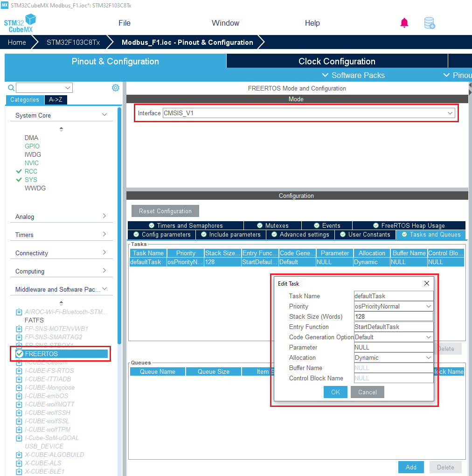
Task: Click download icon beside I-Cube-SoM-uGOAL
Action: coord(19,438)
